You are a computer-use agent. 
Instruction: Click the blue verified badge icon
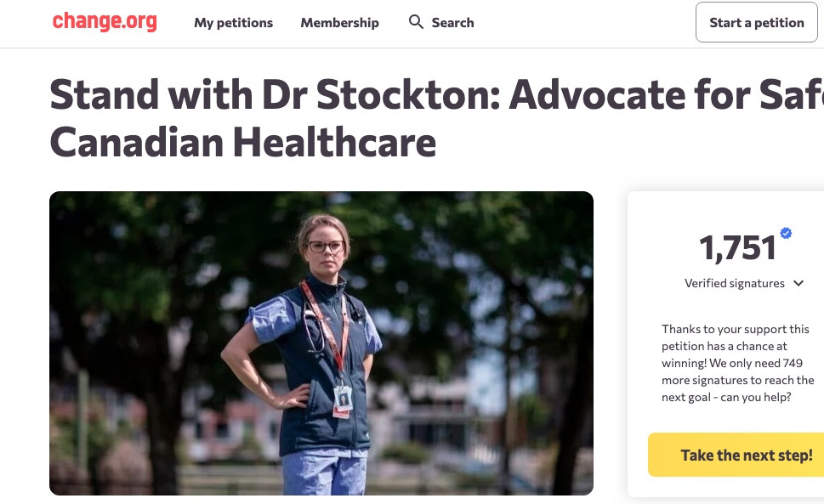786,233
